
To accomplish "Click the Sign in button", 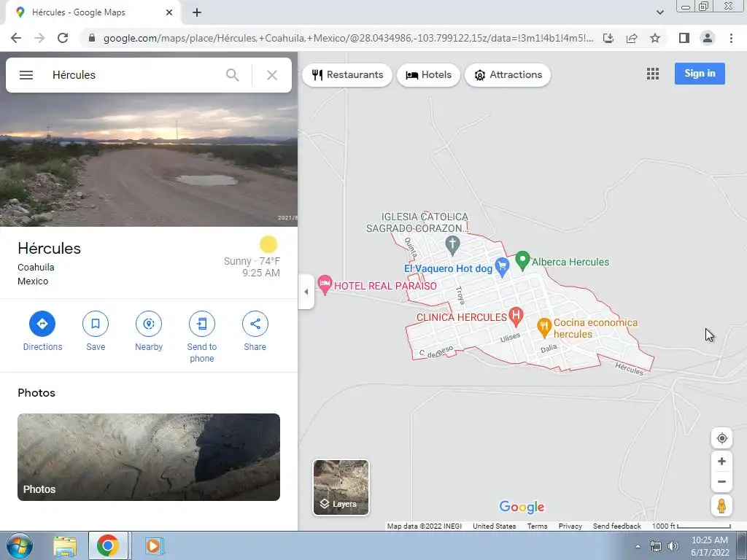I will (x=700, y=74).
